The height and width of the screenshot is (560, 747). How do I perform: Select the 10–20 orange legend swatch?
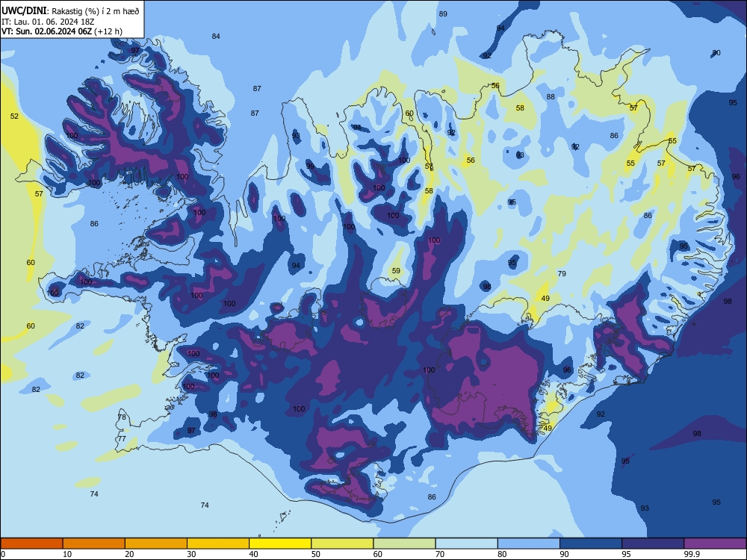[94, 544]
